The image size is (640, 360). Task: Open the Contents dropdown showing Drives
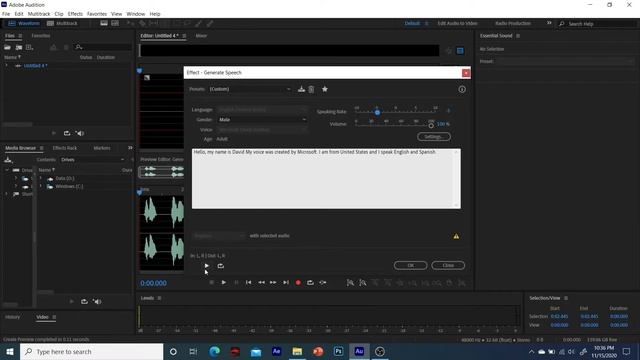click(92, 160)
